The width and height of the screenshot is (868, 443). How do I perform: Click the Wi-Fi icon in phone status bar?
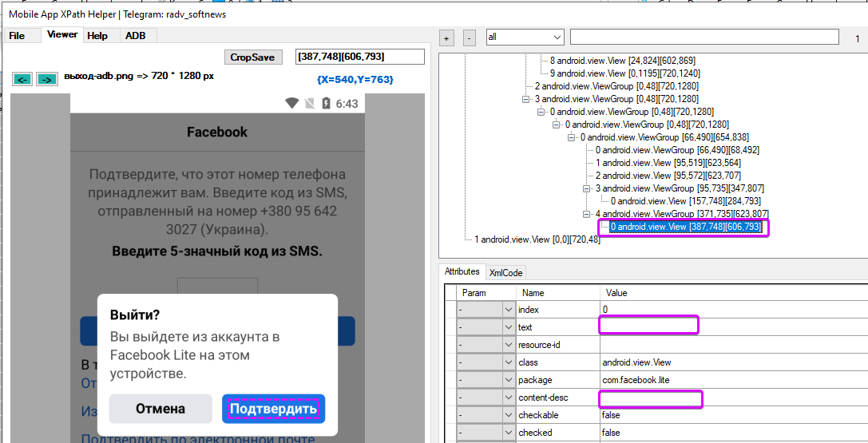[x=291, y=104]
